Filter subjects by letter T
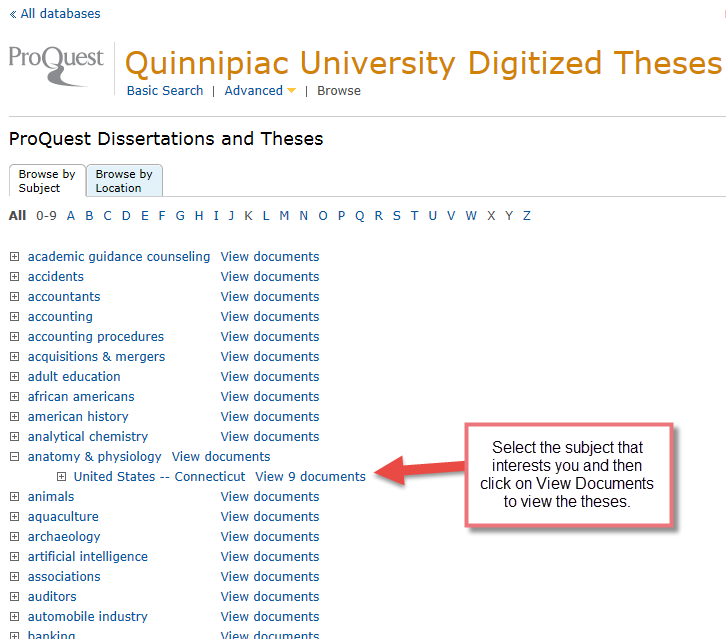 click(414, 216)
